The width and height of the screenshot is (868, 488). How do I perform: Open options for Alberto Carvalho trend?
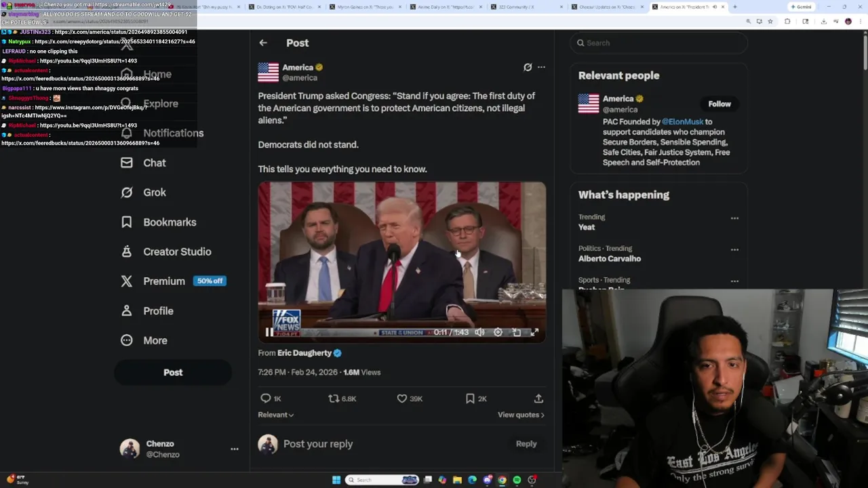734,249
